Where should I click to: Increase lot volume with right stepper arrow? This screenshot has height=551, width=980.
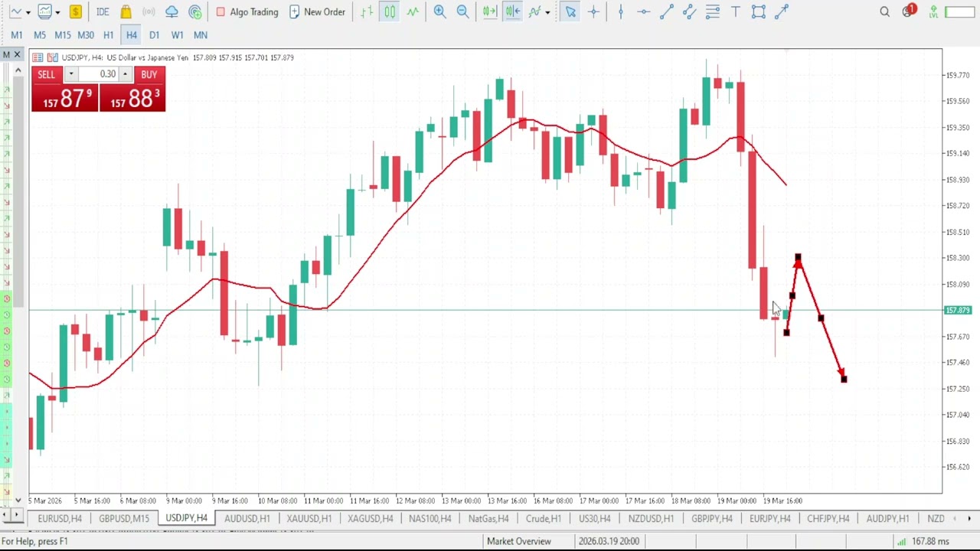[125, 74]
